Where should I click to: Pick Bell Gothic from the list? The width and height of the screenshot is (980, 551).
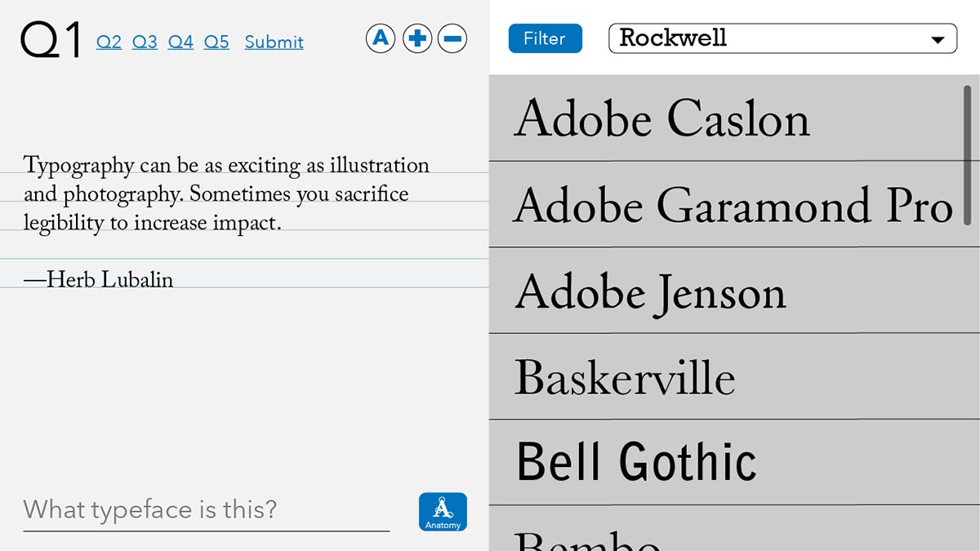[734, 462]
